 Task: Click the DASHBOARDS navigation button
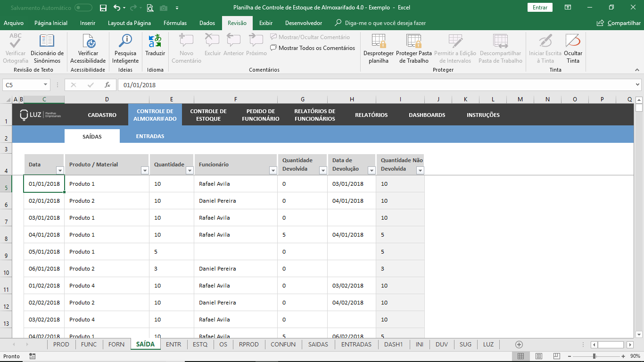(x=427, y=115)
